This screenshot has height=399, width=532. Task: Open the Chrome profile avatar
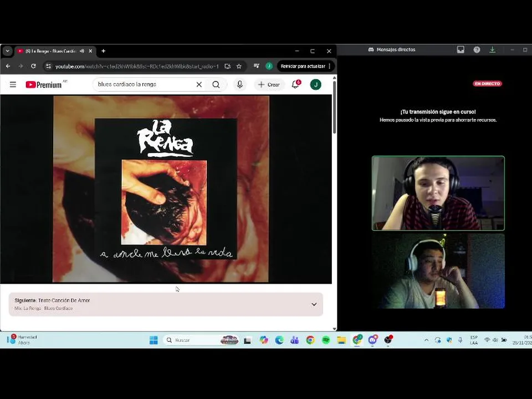[x=269, y=66]
